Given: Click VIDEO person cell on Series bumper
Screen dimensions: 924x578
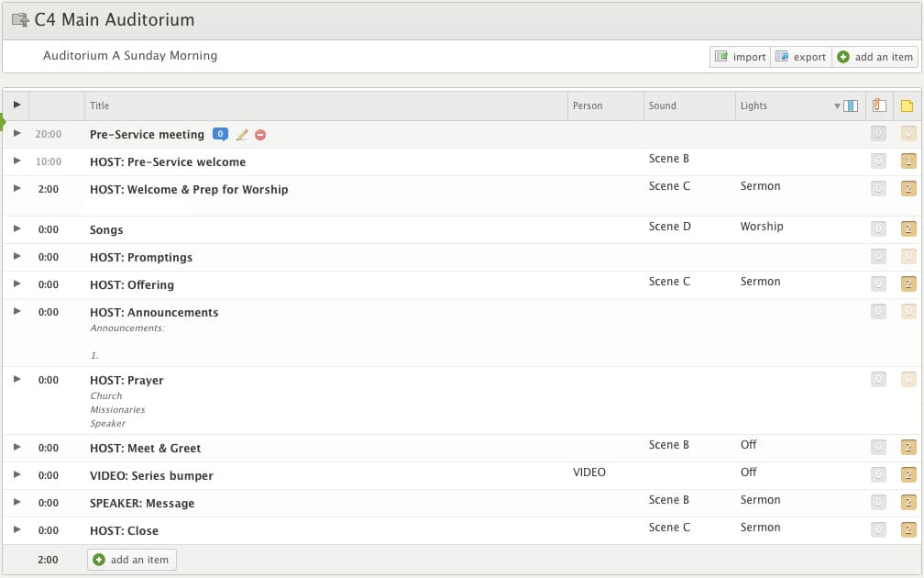Looking at the screenshot, I should 589,472.
